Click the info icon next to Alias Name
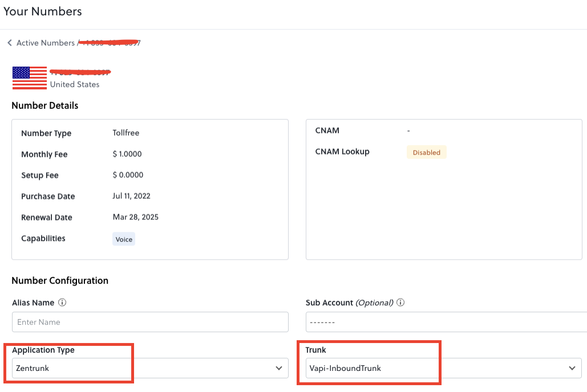This screenshot has height=392, width=587. pos(63,303)
